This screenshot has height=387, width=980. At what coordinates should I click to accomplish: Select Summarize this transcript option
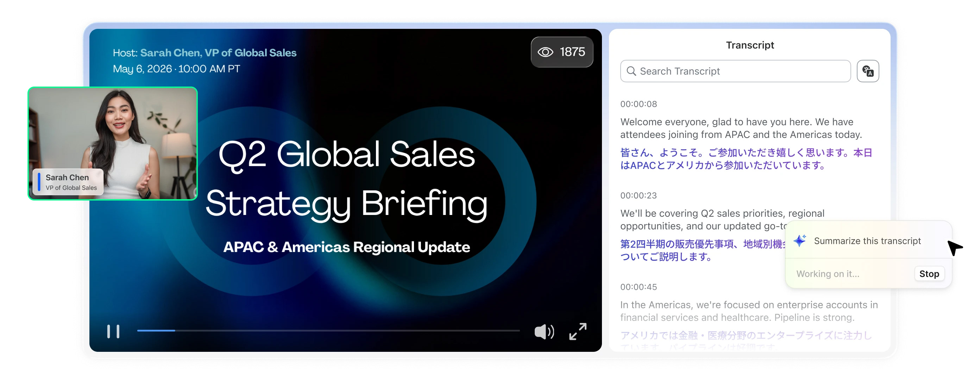click(867, 241)
